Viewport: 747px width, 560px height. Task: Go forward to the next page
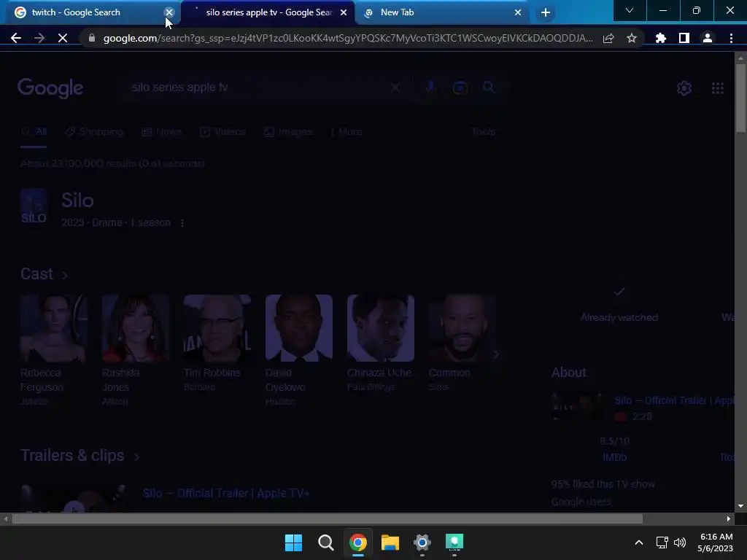(39, 38)
